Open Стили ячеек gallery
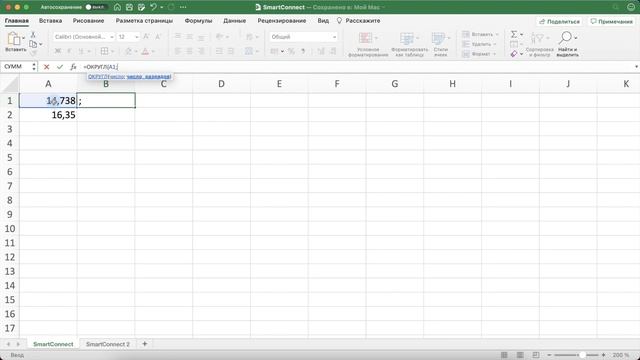This screenshot has width=640, height=360. coord(440,44)
